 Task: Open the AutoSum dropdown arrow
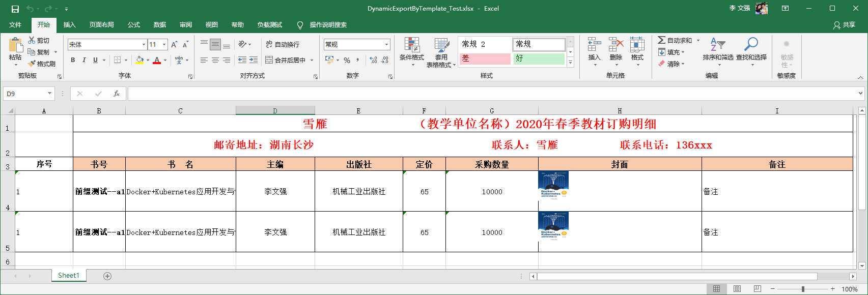click(x=698, y=40)
